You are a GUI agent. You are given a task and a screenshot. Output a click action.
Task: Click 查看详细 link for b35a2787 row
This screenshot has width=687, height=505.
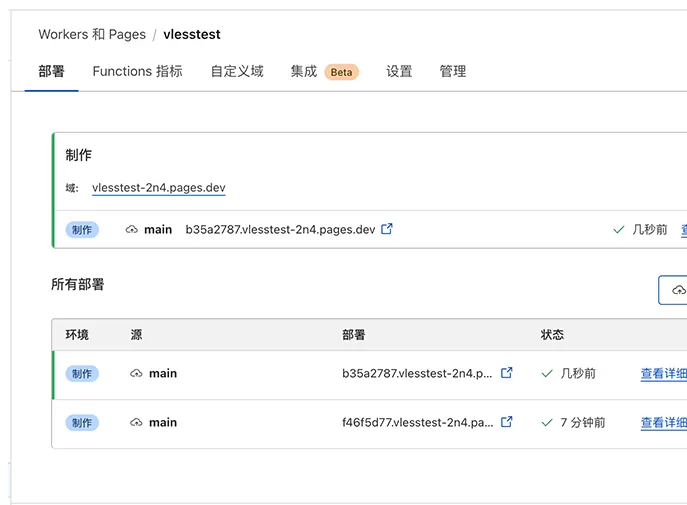pos(663,374)
